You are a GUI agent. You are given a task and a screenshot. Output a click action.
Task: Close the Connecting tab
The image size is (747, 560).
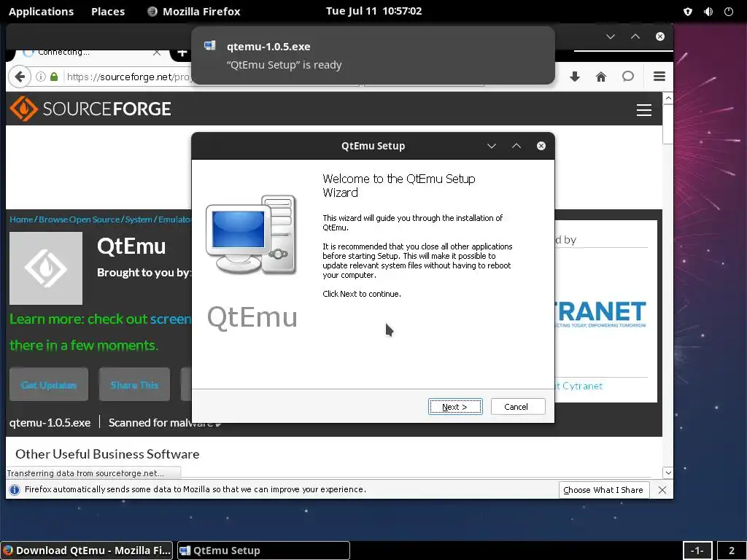tap(156, 52)
